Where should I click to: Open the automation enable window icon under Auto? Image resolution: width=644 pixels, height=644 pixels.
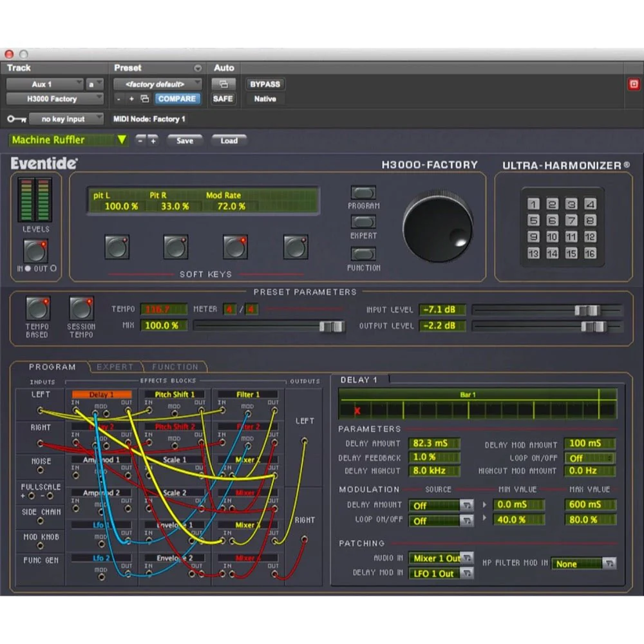tap(223, 84)
